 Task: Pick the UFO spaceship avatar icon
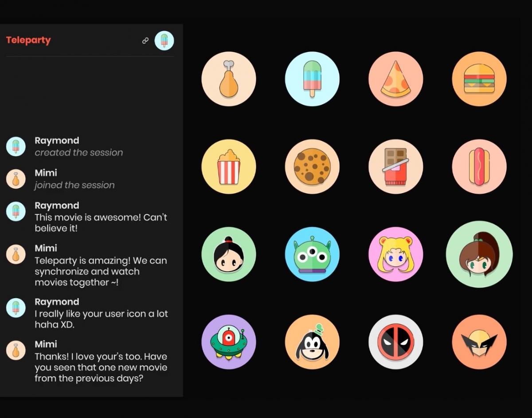point(229,342)
